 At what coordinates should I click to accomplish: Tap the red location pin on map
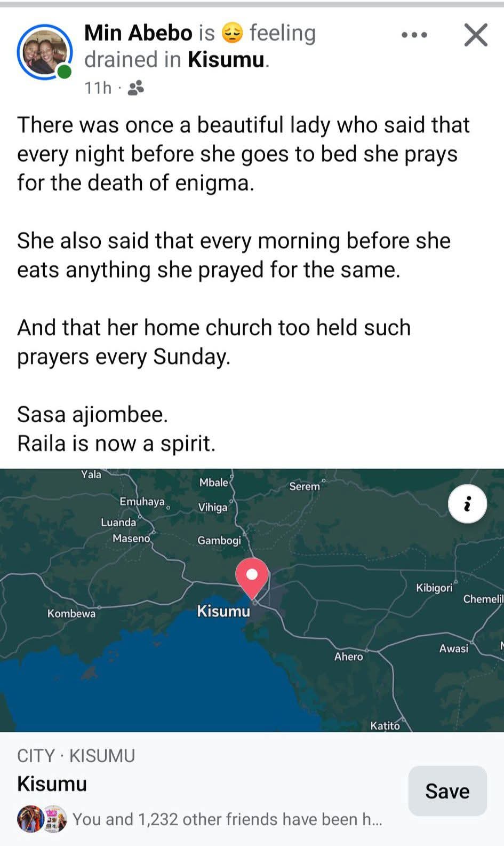[x=252, y=576]
